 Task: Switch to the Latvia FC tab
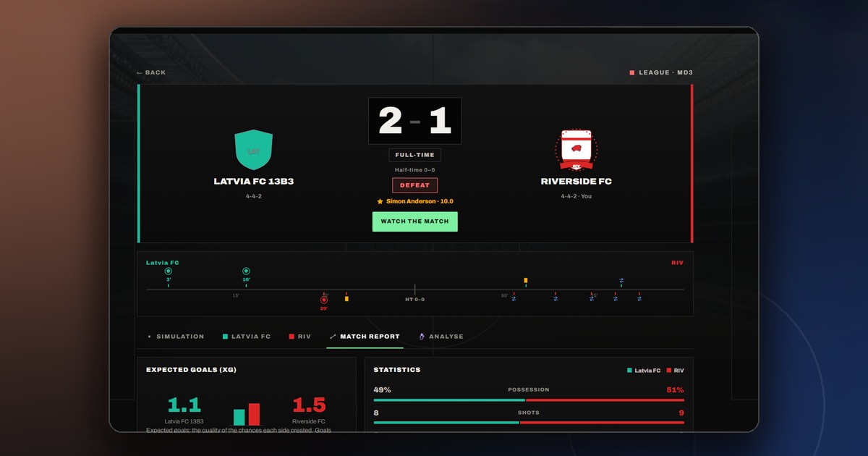tap(247, 337)
